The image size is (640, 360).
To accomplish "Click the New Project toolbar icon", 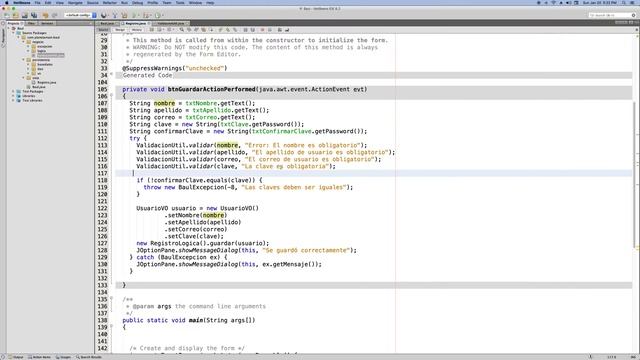I will coord(16,15).
